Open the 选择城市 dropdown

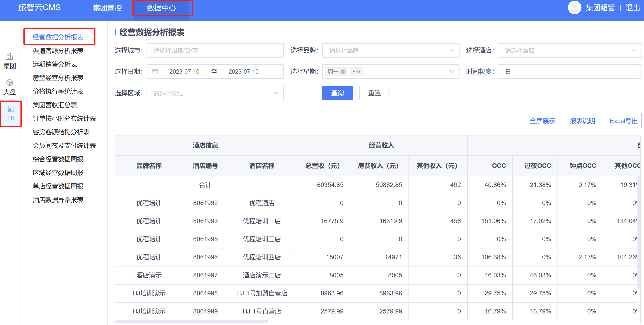click(215, 51)
